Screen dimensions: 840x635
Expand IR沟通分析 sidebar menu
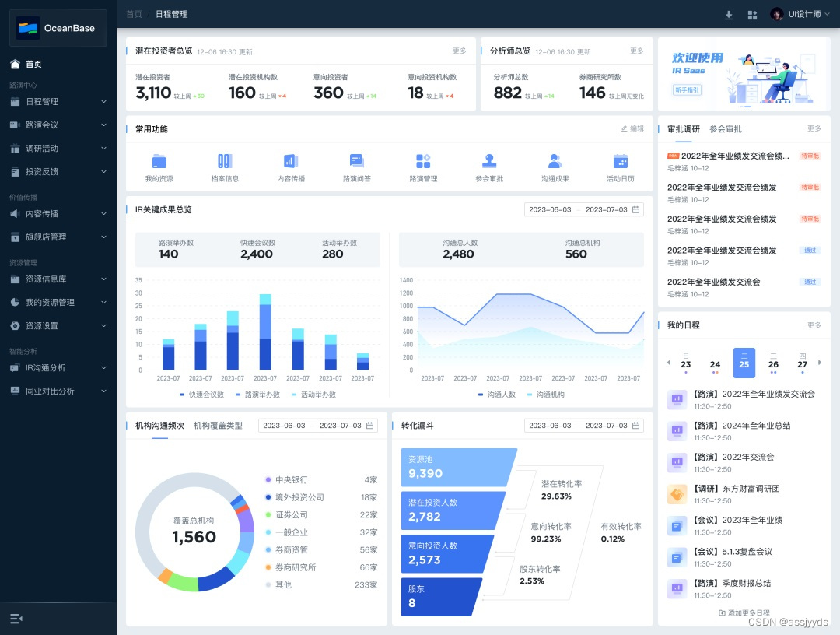coord(104,367)
